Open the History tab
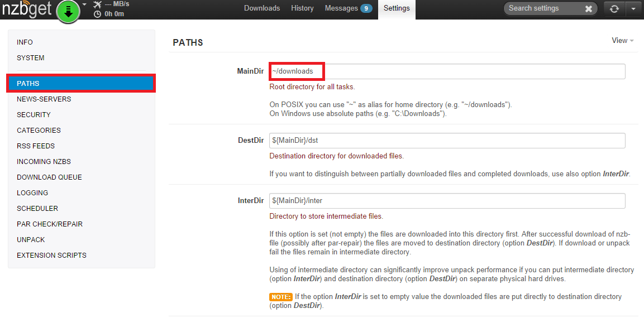The width and height of the screenshot is (644, 318). pos(302,8)
